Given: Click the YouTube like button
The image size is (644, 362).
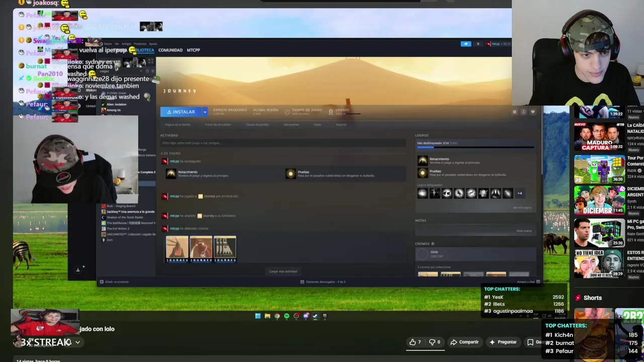Looking at the screenshot, I should (x=415, y=342).
